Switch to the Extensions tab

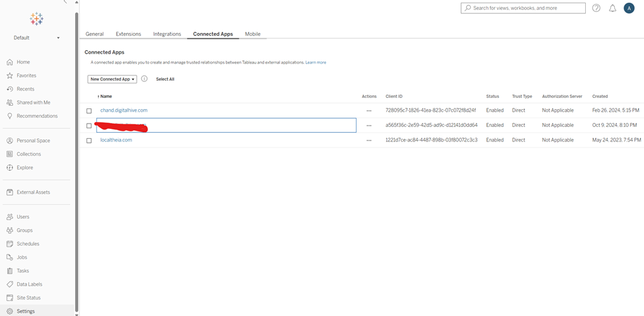(128, 34)
